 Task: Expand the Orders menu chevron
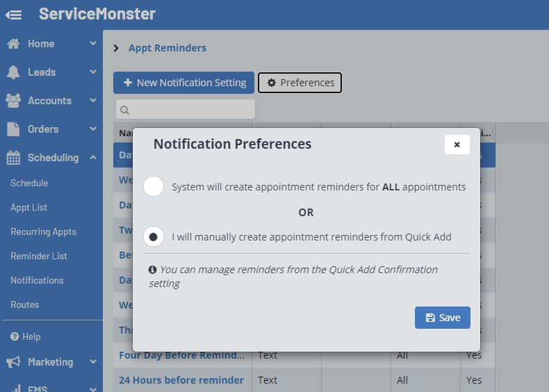click(x=93, y=129)
